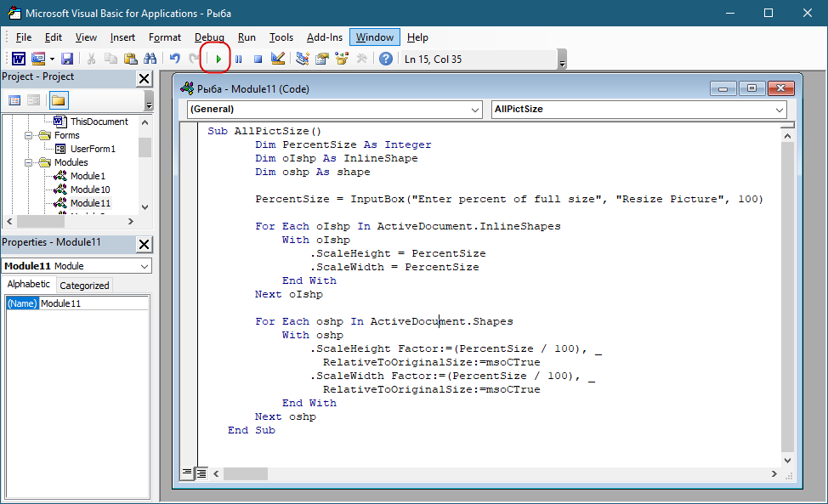Close the Properties panel
This screenshot has width=828, height=504.
[145, 244]
